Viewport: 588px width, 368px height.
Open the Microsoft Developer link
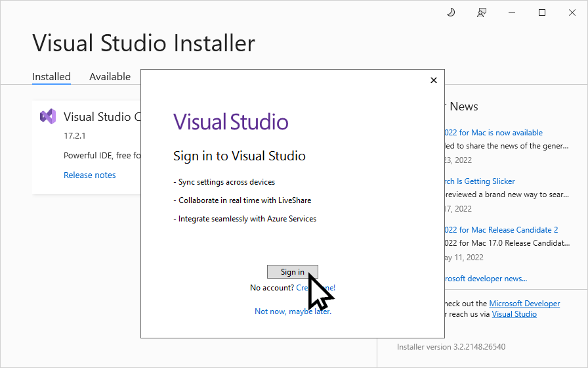click(x=524, y=304)
